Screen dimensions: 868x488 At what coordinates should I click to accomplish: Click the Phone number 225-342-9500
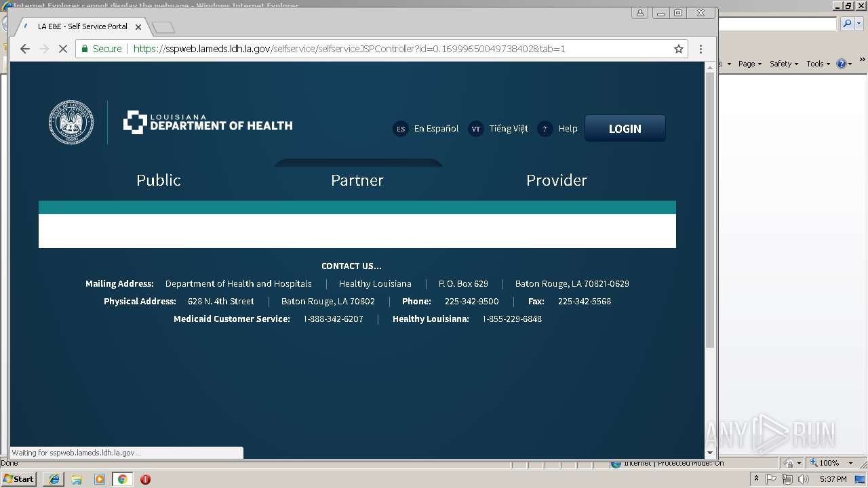pos(471,302)
